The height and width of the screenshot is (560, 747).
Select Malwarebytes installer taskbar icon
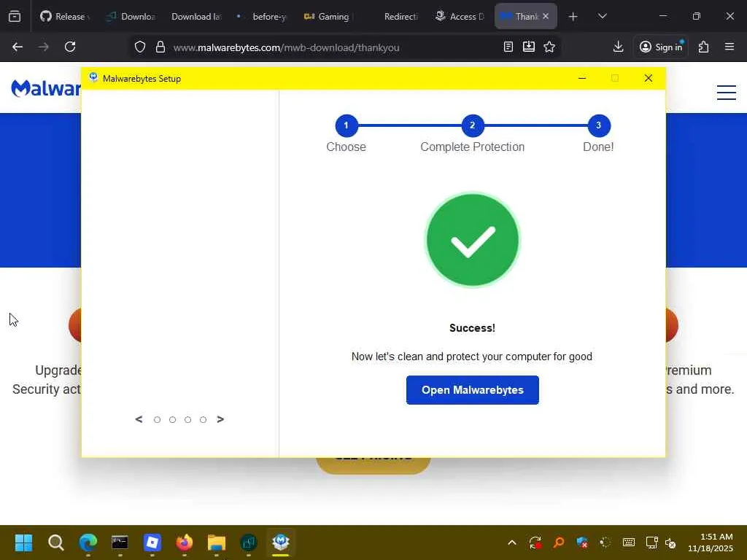(x=281, y=542)
